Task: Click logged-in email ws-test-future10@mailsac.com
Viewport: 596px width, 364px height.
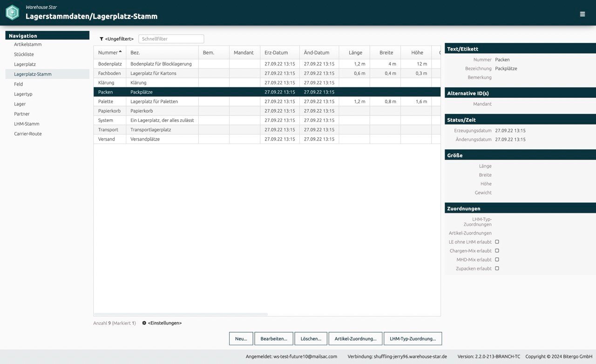Action: [305, 357]
